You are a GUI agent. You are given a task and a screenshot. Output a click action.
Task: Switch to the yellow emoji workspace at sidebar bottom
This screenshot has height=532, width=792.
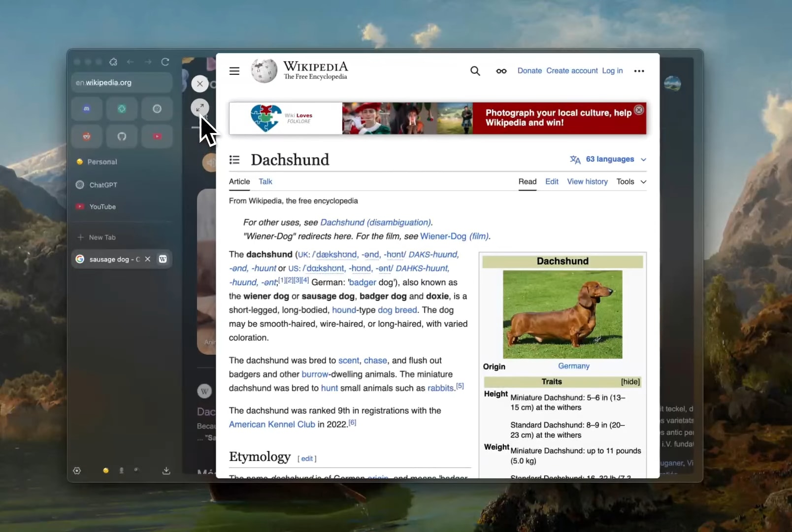(x=106, y=470)
